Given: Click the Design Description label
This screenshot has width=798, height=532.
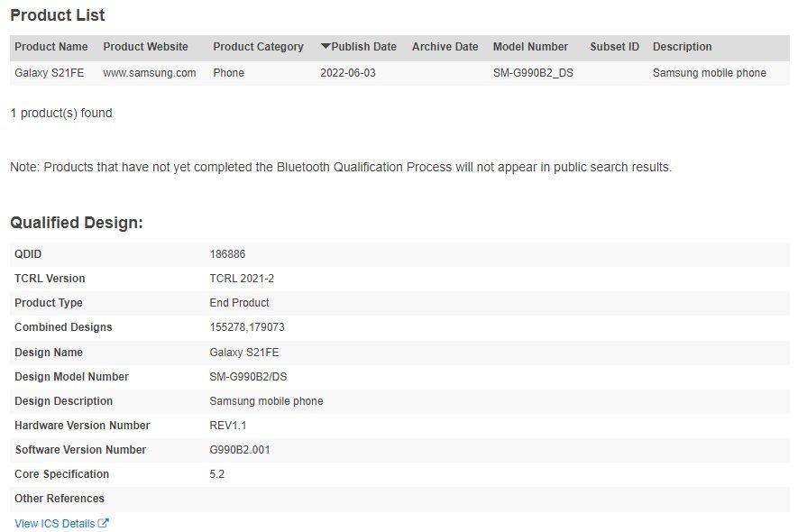Looking at the screenshot, I should point(64,401).
